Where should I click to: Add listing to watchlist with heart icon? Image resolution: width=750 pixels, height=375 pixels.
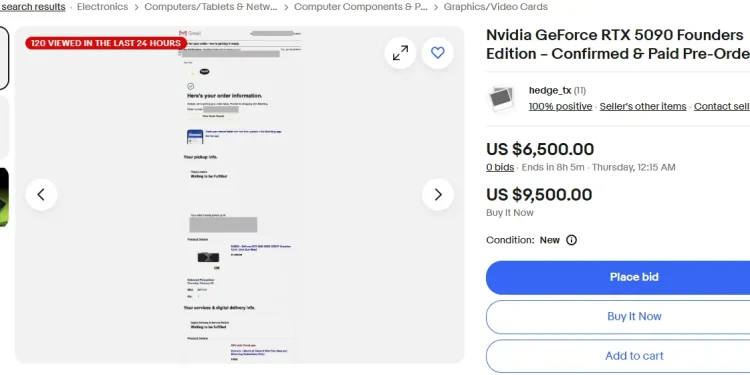click(x=438, y=53)
